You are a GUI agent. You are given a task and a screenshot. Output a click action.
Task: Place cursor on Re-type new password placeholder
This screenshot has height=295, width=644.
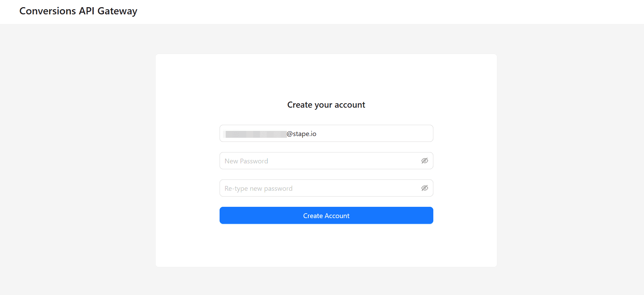coord(259,188)
